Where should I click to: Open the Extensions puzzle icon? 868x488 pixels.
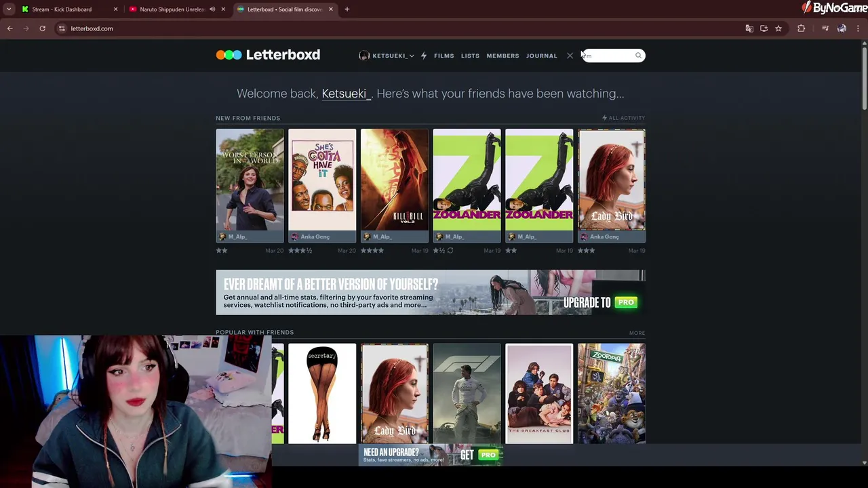(x=802, y=28)
